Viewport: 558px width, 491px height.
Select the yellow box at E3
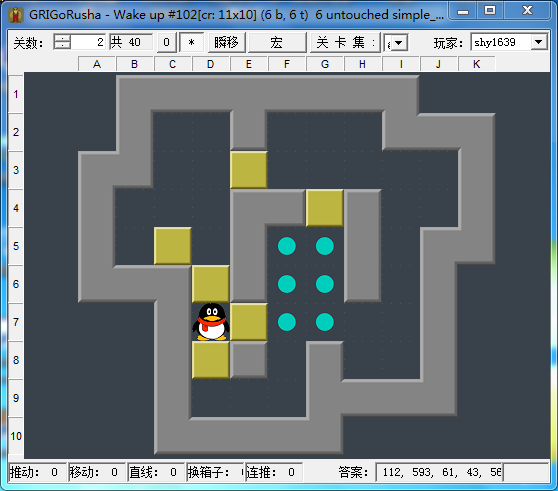(x=249, y=170)
